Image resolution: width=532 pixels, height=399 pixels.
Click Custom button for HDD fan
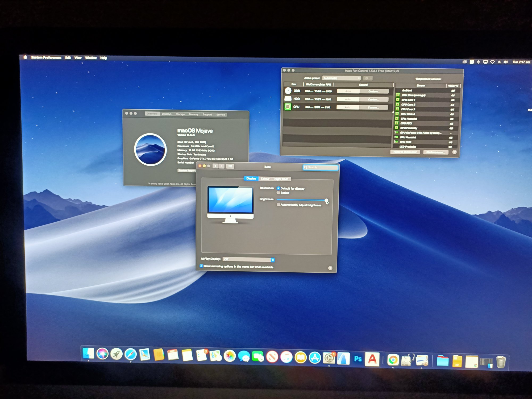374,99
